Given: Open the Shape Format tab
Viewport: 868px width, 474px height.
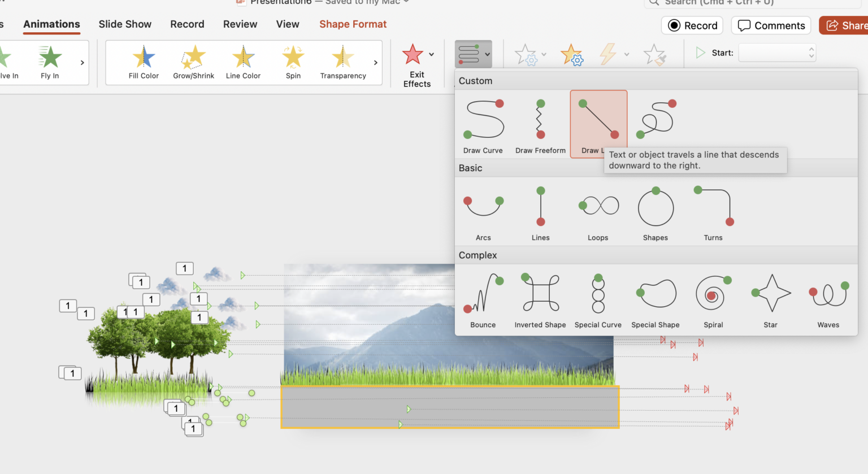Looking at the screenshot, I should click(x=353, y=24).
